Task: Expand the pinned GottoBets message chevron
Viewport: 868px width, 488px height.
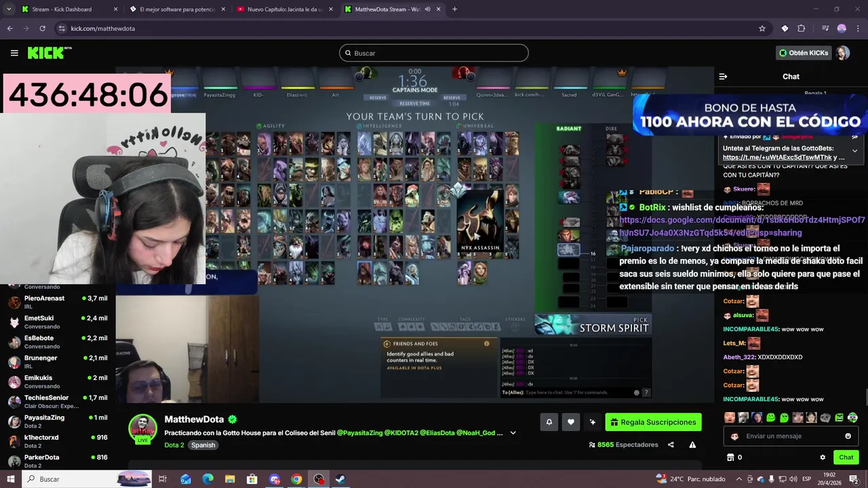Action: pyautogui.click(x=854, y=150)
